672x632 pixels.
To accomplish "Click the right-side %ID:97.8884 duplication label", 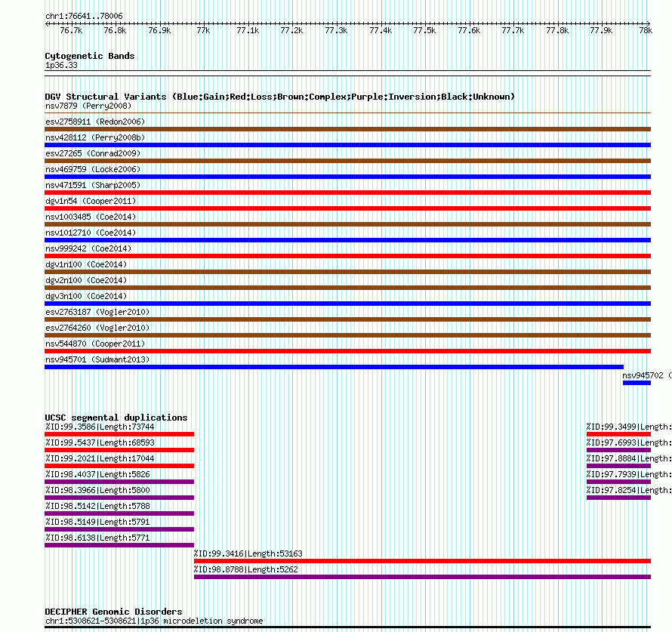I will tap(629, 458).
